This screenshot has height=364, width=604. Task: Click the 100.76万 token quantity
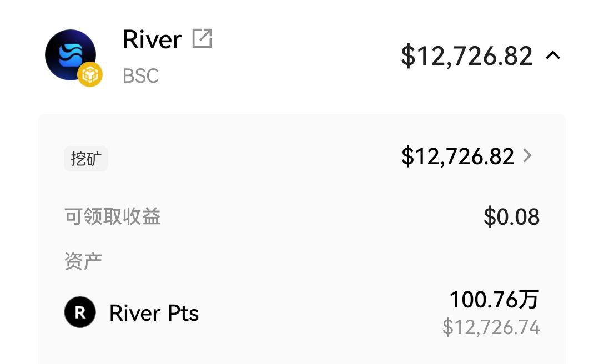(494, 300)
